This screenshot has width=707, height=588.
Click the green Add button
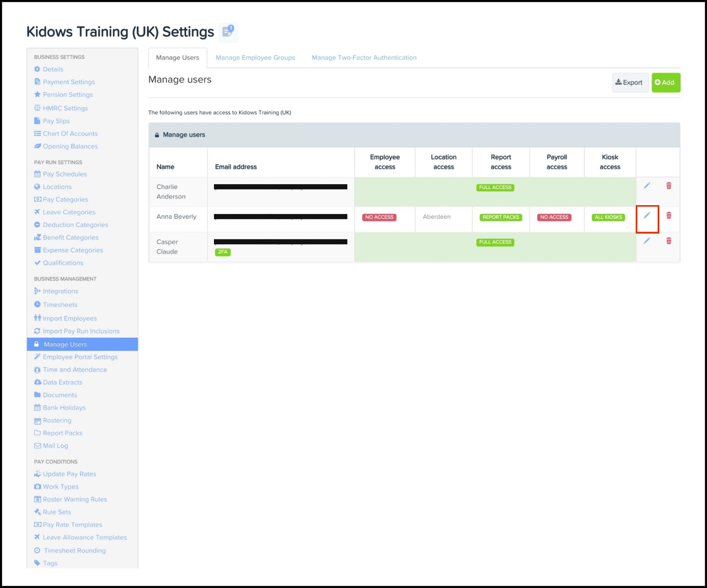tap(665, 83)
